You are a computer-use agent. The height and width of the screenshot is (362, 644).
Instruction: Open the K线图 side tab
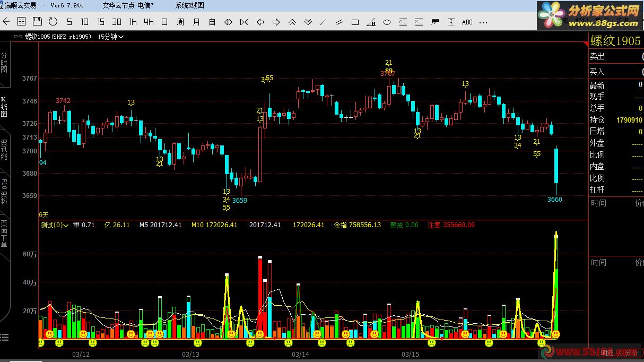click(4, 107)
